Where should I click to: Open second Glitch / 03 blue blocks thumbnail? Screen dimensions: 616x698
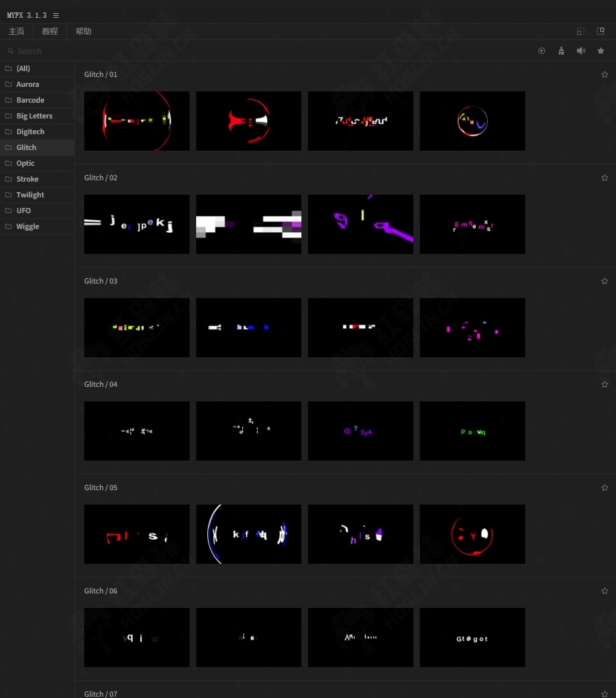(x=249, y=328)
